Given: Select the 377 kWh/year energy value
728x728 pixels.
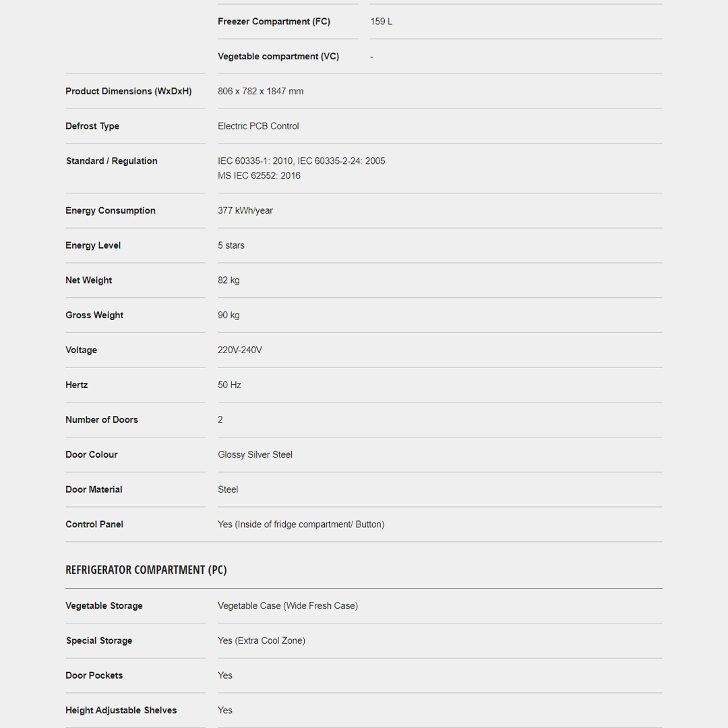Looking at the screenshot, I should click(x=245, y=211).
